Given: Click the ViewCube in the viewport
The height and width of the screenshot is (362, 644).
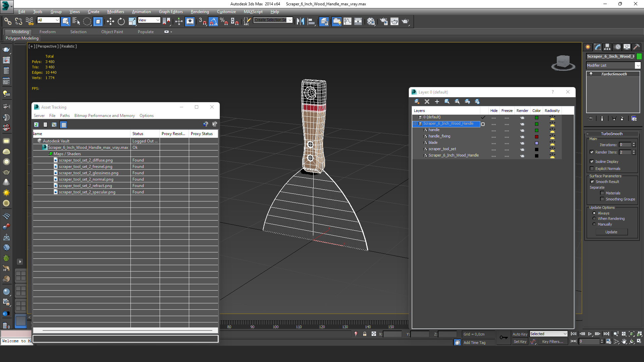Looking at the screenshot, I should click(563, 63).
